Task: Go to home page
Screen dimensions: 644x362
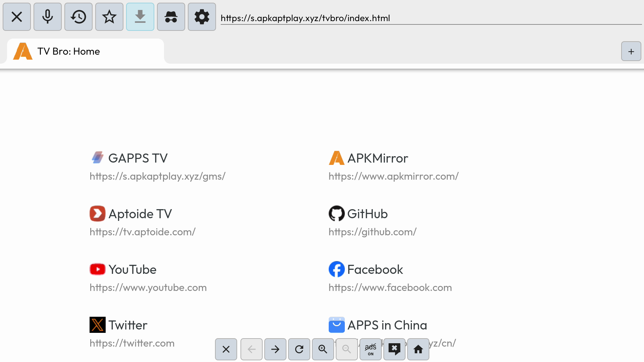Action: click(x=418, y=349)
